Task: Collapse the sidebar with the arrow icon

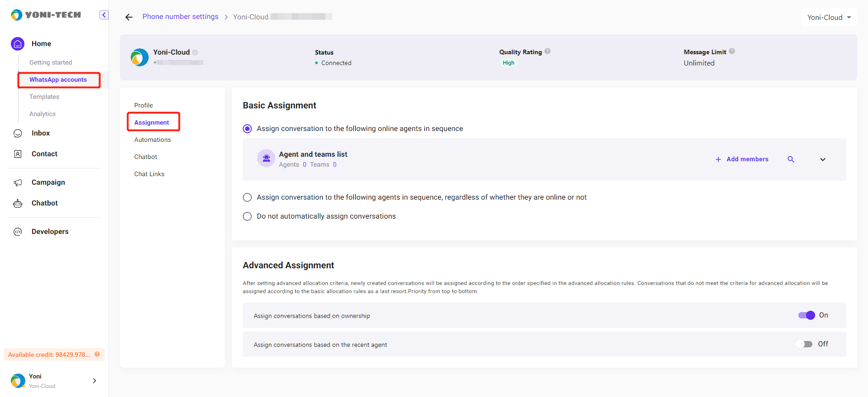Action: [104, 15]
